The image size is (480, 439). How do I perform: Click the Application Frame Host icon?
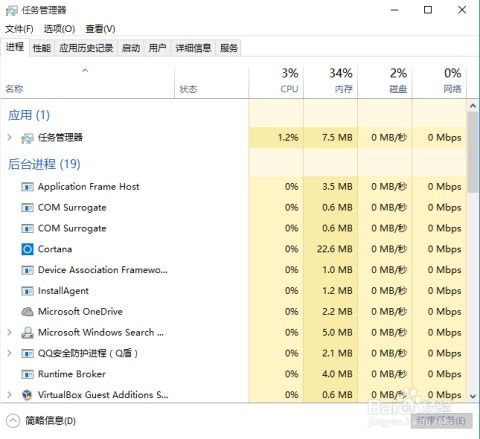[27, 187]
